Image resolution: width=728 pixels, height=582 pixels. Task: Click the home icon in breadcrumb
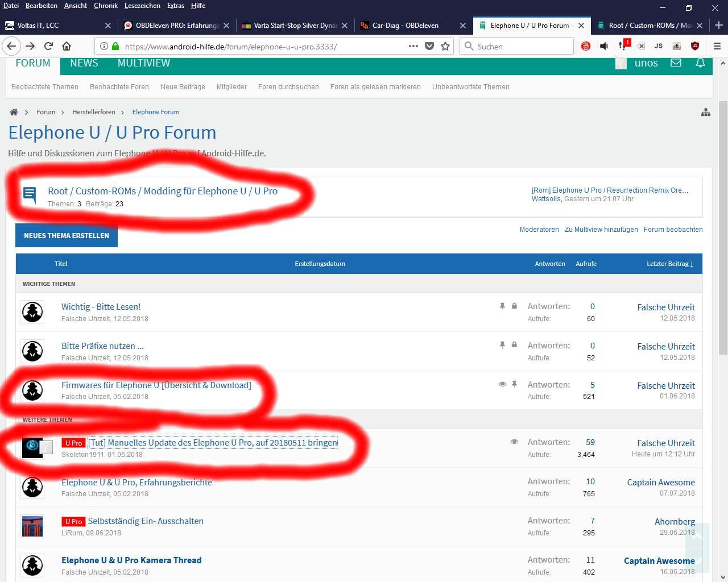pos(14,112)
